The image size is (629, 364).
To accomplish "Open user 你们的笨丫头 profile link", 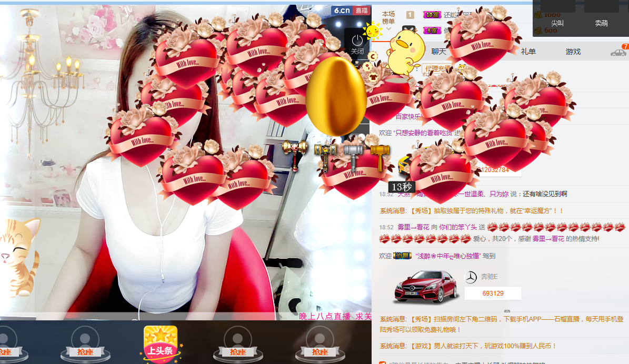I will pyautogui.click(x=458, y=227).
